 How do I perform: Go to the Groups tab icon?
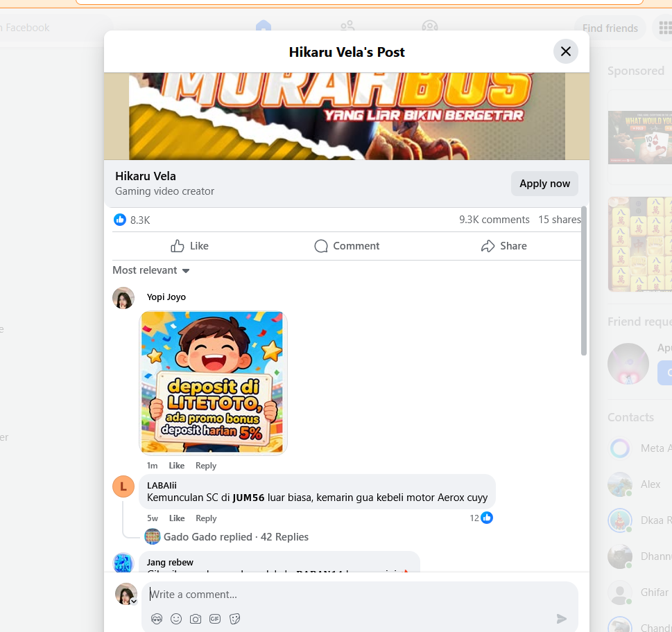[x=429, y=26]
